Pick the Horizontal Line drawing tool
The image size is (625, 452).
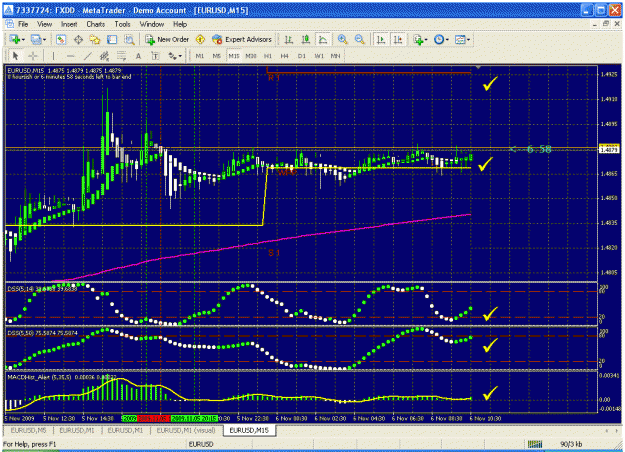tap(71, 56)
